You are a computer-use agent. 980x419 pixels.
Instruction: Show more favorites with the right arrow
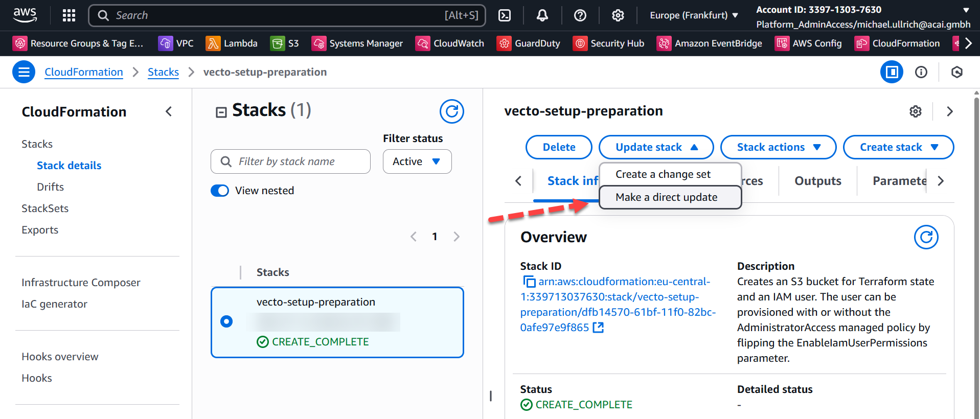[x=968, y=43]
